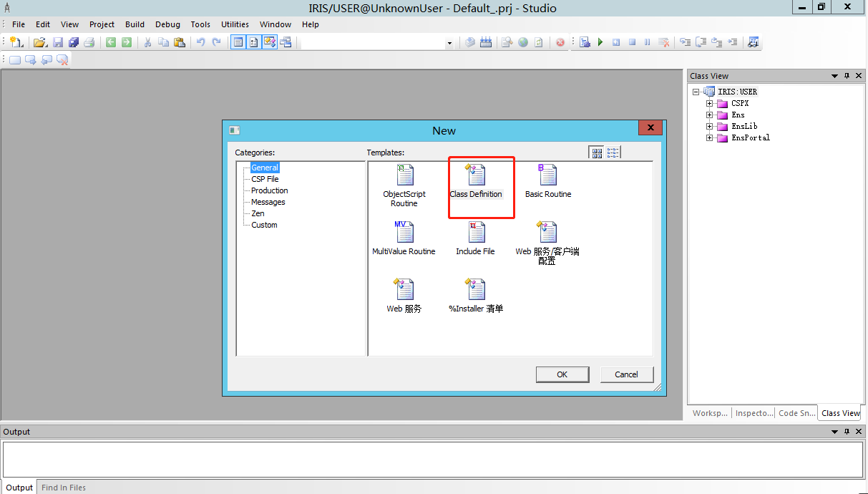
Task: Click the Paste clipboard toolbar icon
Action: pyautogui.click(x=180, y=42)
